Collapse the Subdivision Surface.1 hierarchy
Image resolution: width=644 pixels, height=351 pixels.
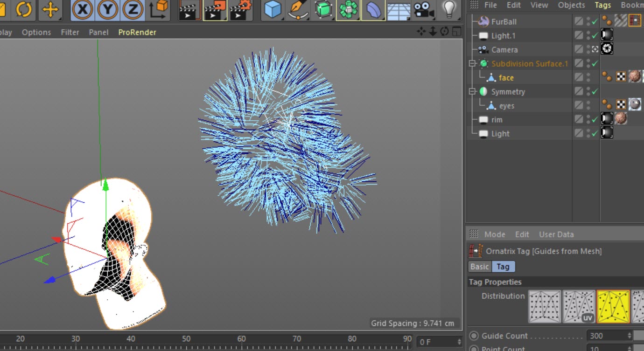(472, 63)
